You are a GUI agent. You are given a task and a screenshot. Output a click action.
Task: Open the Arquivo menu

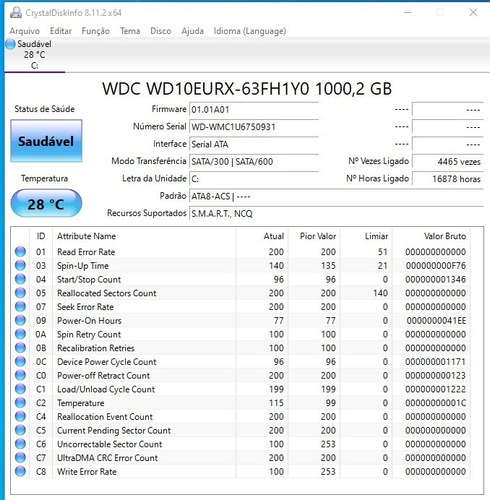(x=25, y=31)
